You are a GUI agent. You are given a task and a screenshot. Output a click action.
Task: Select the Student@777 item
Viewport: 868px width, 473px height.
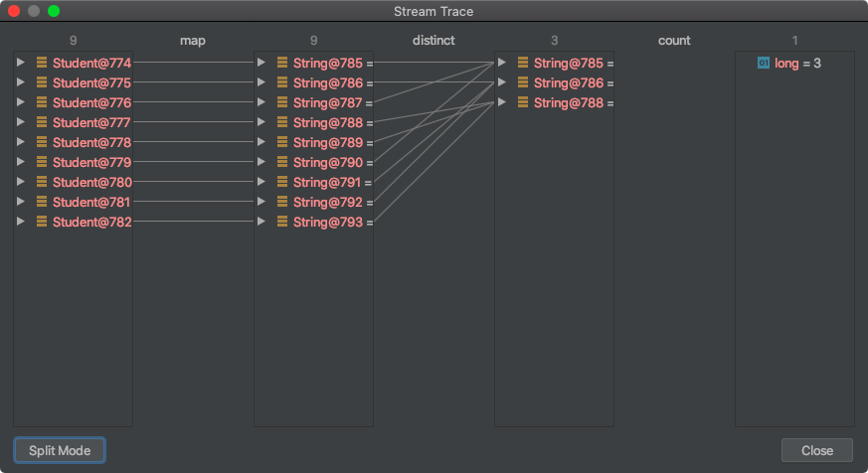[91, 122]
